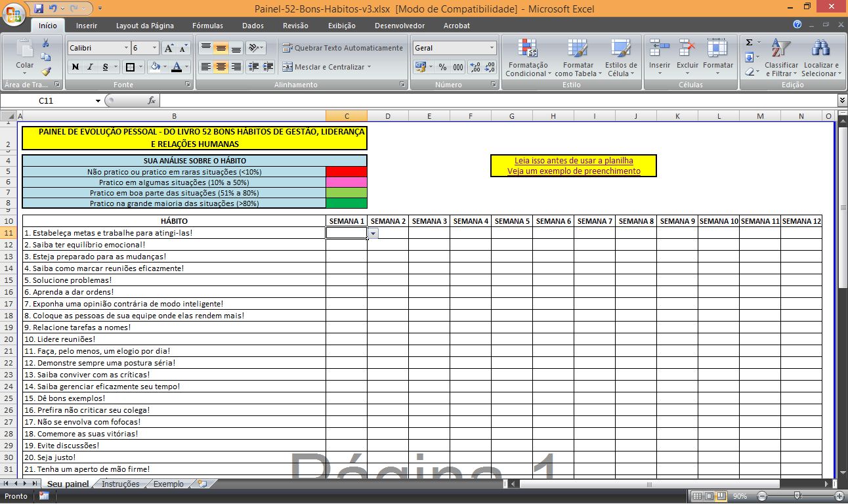Switch to the Fórmulas ribbon tab
Image resolution: width=848 pixels, height=504 pixels.
[207, 26]
